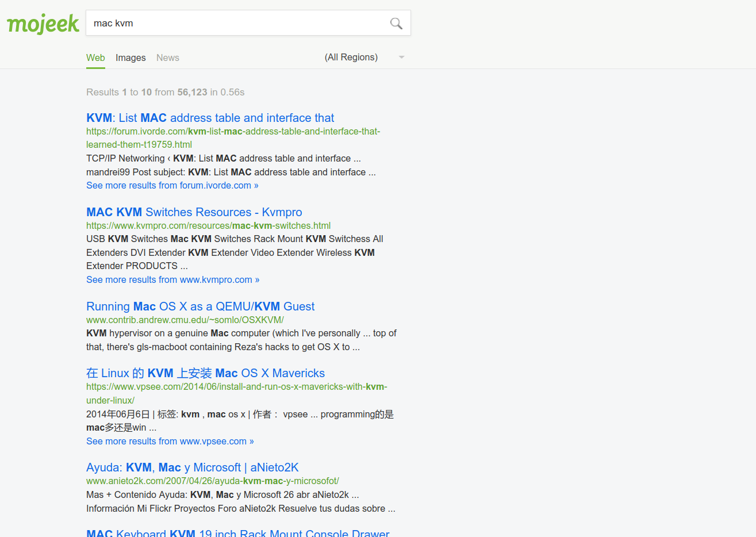Screen dimensions: 756x537
Task: Open 'MAC KVM Switches Resources - Kvmpro' result
Action: click(x=194, y=212)
